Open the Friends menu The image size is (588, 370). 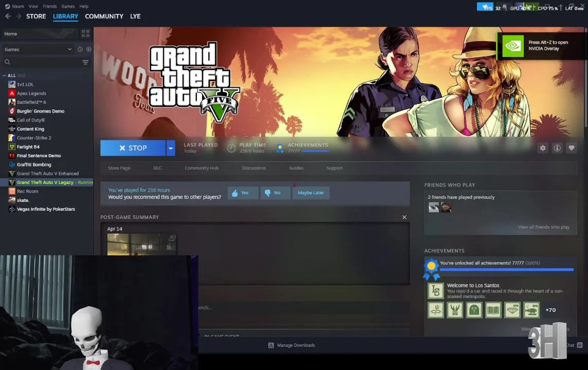point(49,6)
